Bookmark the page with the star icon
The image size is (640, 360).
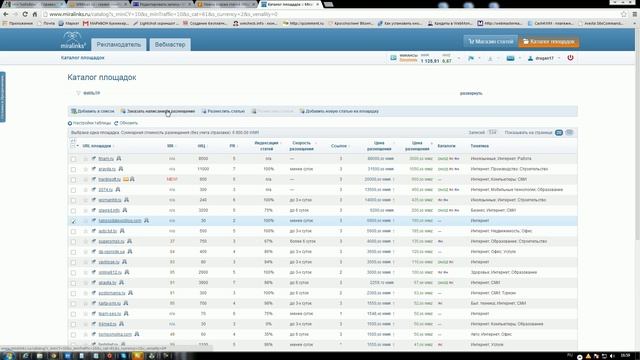coord(623,14)
